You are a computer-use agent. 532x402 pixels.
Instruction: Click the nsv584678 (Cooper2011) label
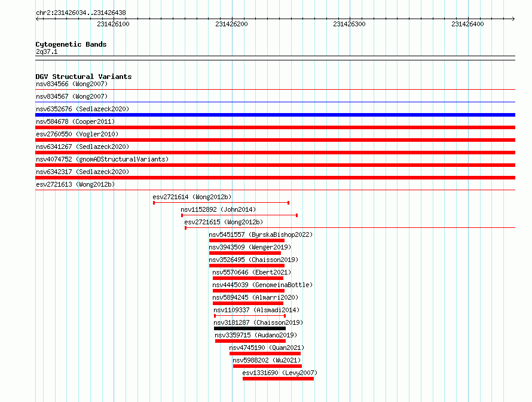pyautogui.click(x=75, y=121)
